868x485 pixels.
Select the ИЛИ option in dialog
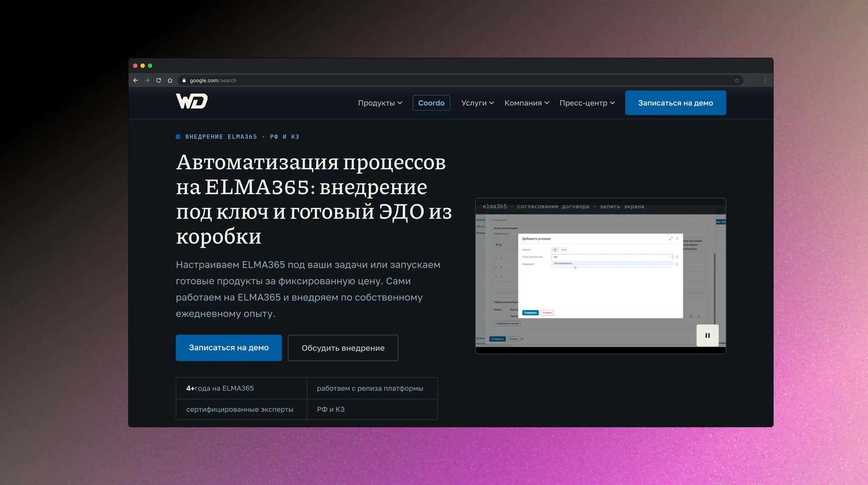[x=564, y=250]
